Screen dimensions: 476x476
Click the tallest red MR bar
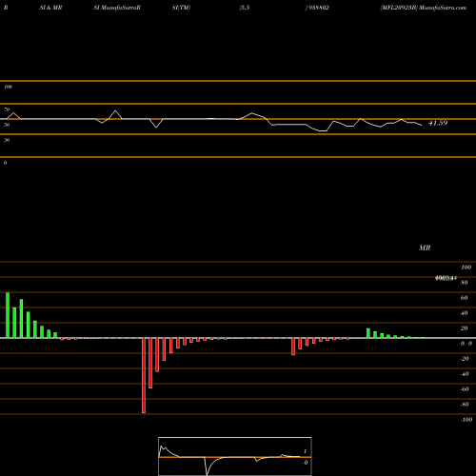point(144,375)
